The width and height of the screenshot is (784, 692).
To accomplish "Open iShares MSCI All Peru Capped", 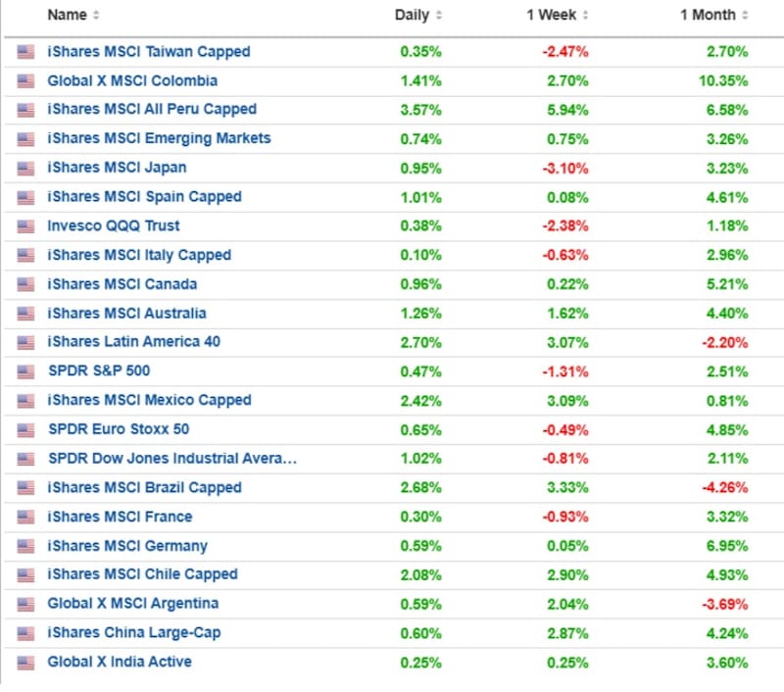I will click(x=152, y=110).
